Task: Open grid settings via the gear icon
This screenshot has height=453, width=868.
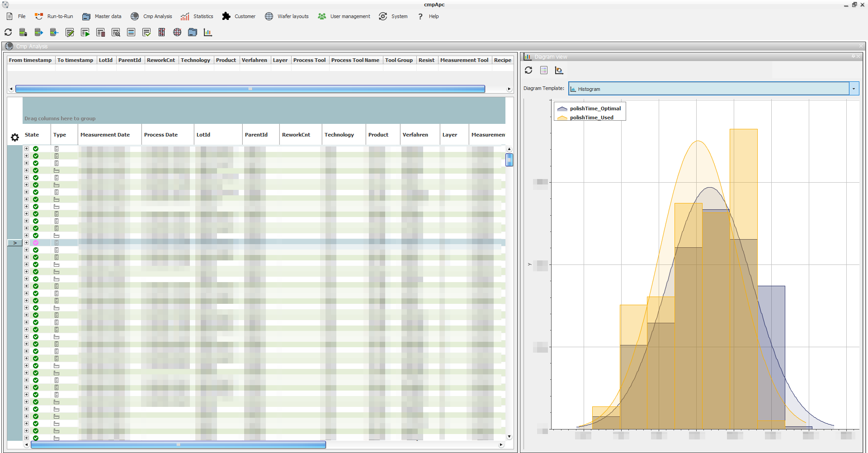Action: coord(15,137)
